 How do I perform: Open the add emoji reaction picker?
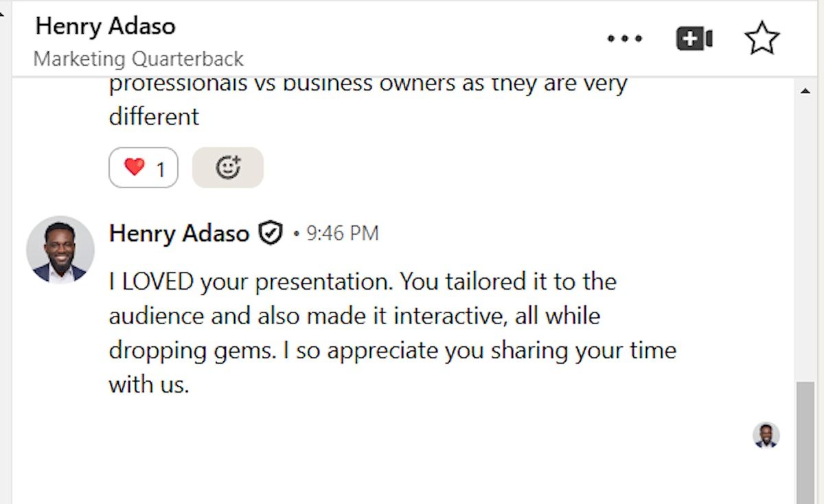tap(228, 168)
